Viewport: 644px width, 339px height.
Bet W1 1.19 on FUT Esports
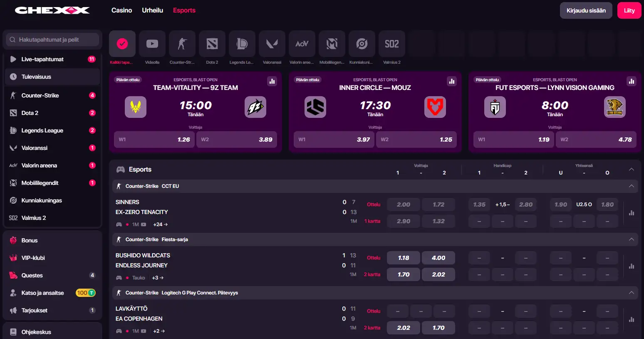(x=514, y=140)
